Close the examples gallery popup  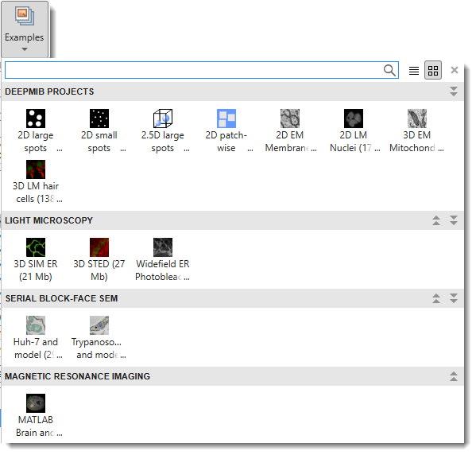click(455, 70)
